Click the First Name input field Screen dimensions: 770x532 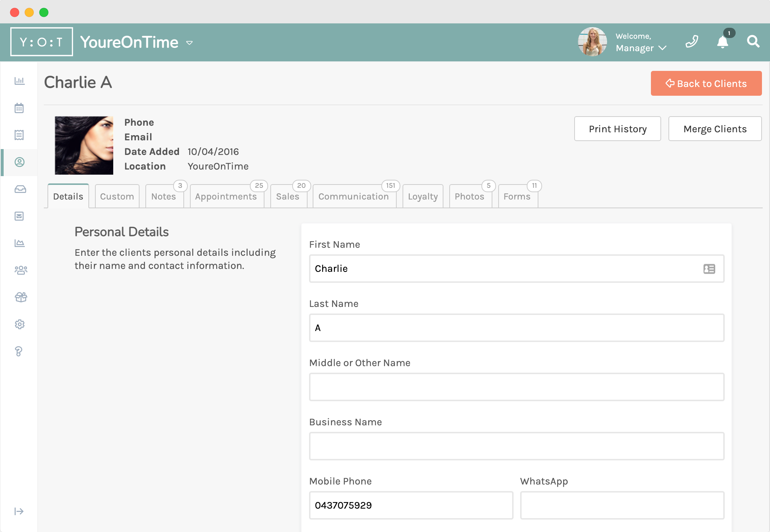516,269
